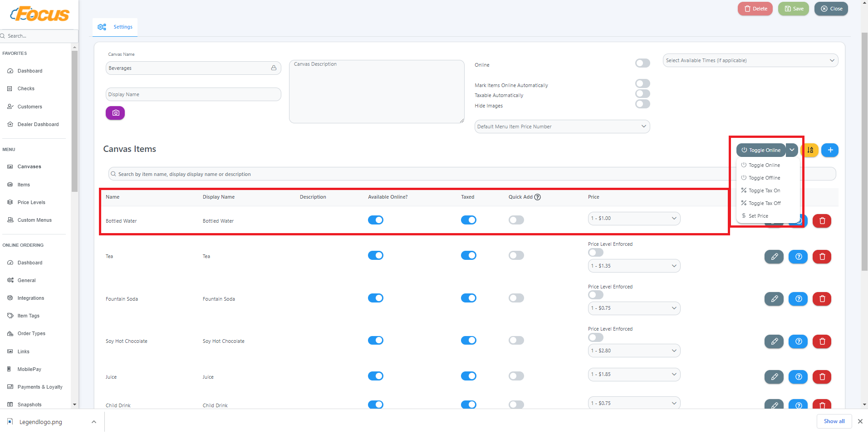Click the Show all link at bottom right
This screenshot has height=434, width=868.
click(x=834, y=421)
